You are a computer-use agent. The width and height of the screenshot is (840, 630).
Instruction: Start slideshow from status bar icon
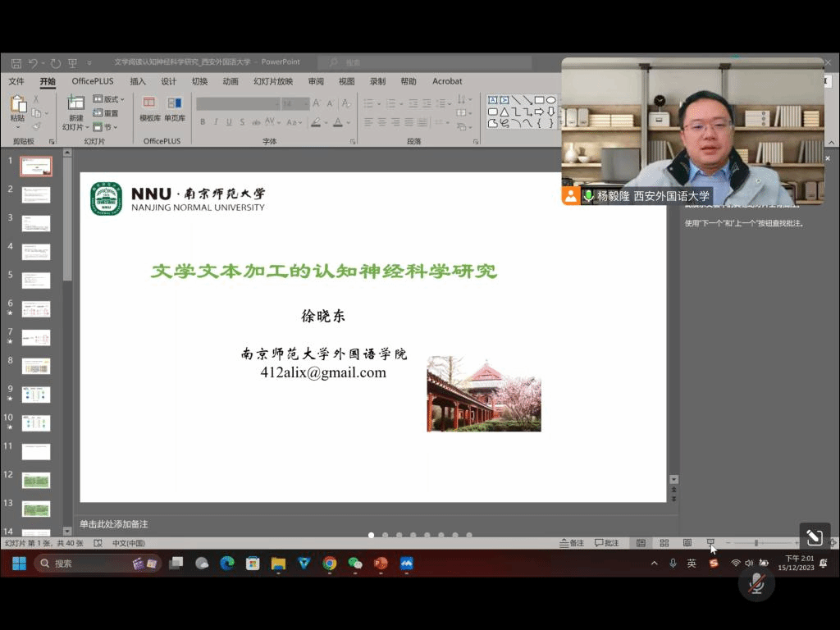point(710,543)
